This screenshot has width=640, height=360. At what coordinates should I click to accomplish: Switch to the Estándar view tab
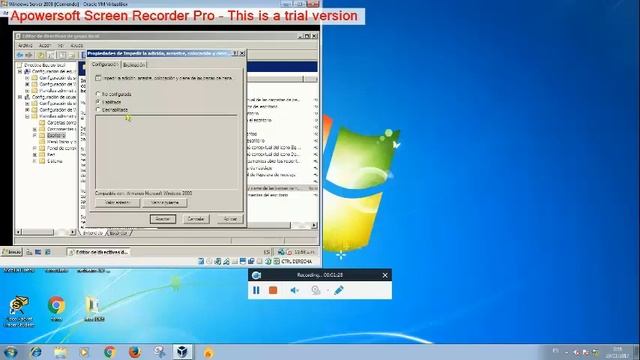click(118, 233)
